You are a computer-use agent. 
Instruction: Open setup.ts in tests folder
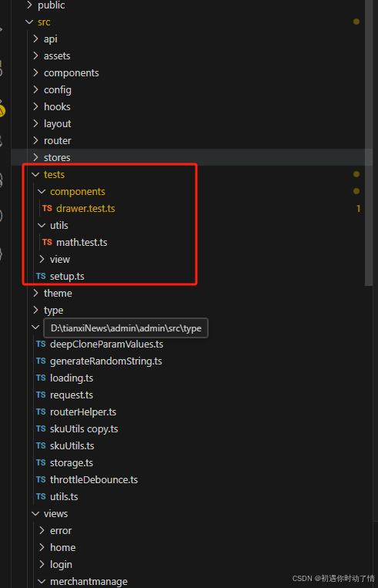point(67,277)
